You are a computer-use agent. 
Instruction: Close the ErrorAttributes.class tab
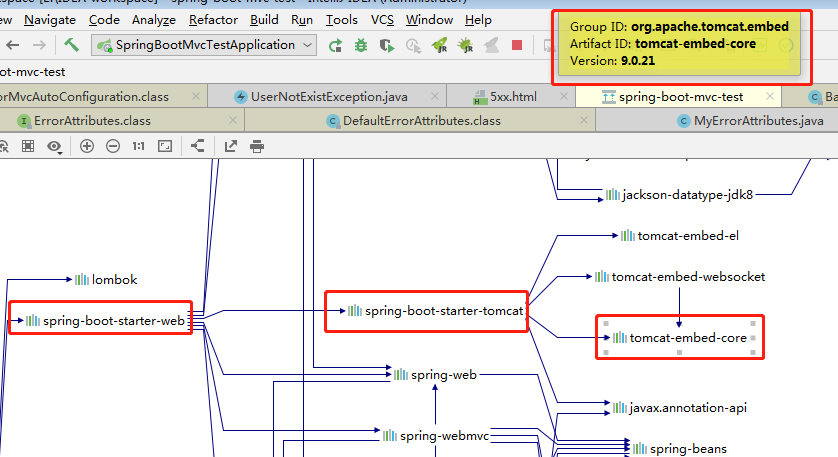(x=232, y=120)
